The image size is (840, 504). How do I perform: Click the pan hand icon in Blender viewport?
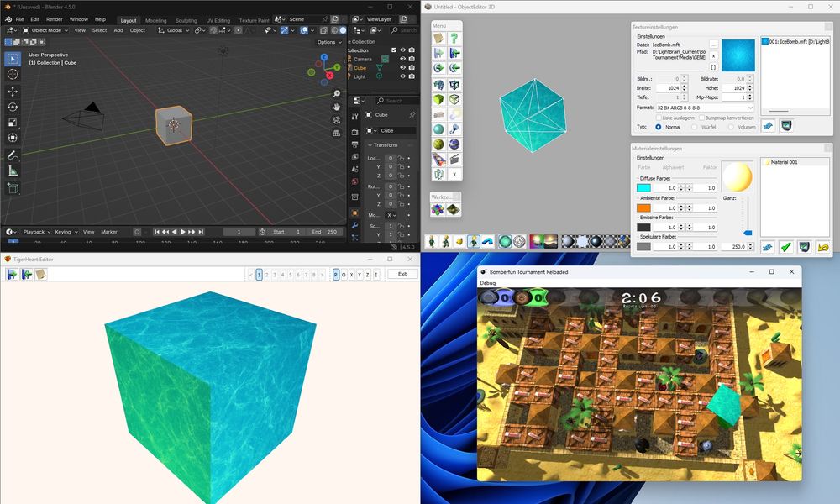coord(337,107)
